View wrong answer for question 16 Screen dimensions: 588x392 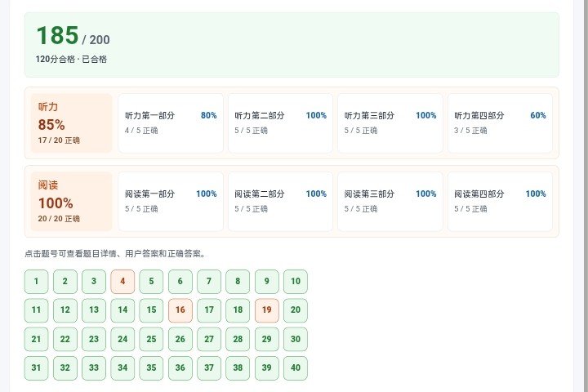[x=180, y=310]
